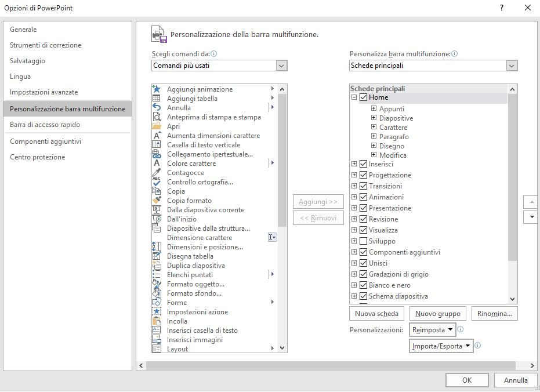Screen dimensions: 540x392
Task: Open the Generale options category
Action: (67, 30)
